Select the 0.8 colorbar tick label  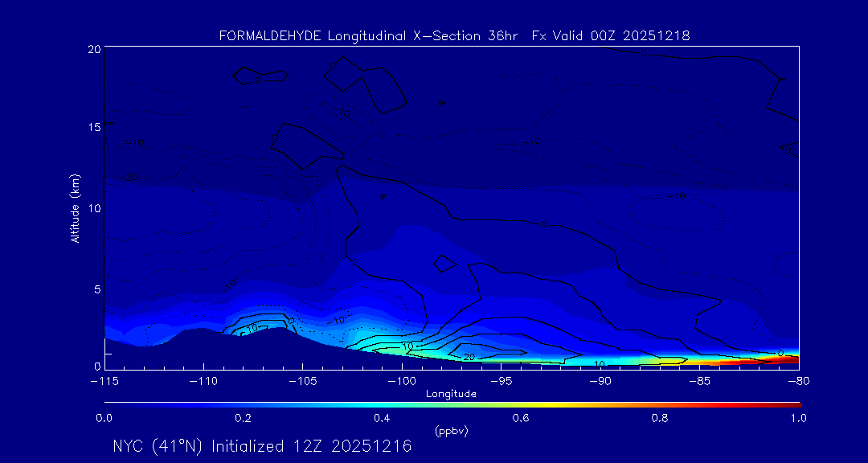point(660,418)
